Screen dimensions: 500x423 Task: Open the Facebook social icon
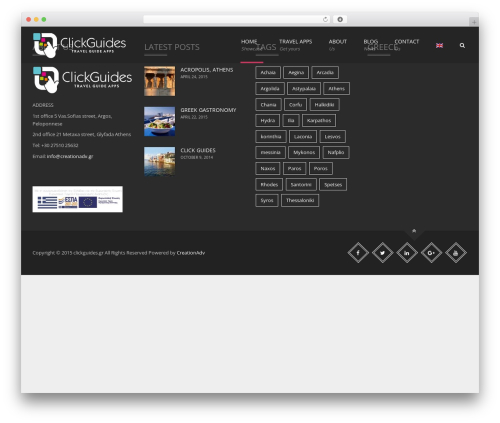click(358, 253)
